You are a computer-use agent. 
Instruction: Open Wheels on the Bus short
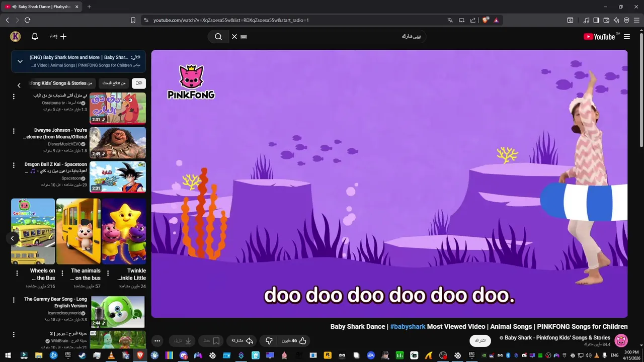[33, 231]
